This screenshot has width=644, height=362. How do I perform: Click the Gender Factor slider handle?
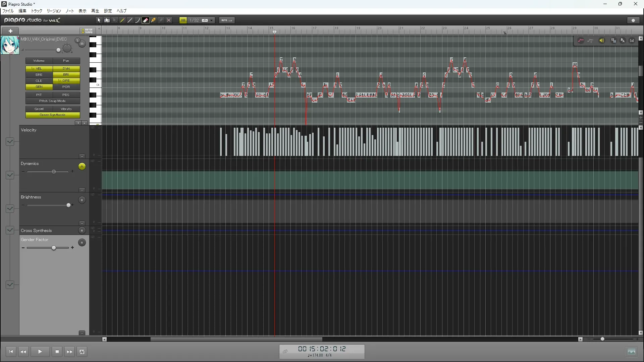pos(54,248)
